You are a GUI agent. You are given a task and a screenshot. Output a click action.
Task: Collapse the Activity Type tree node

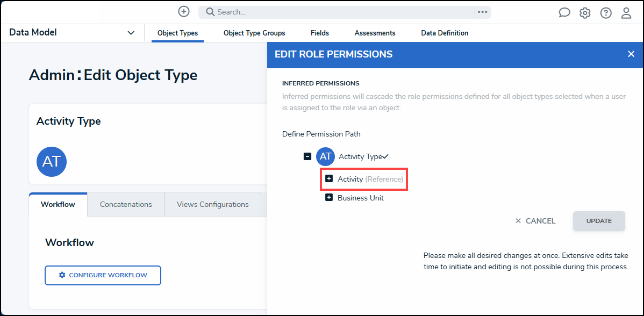click(x=307, y=156)
